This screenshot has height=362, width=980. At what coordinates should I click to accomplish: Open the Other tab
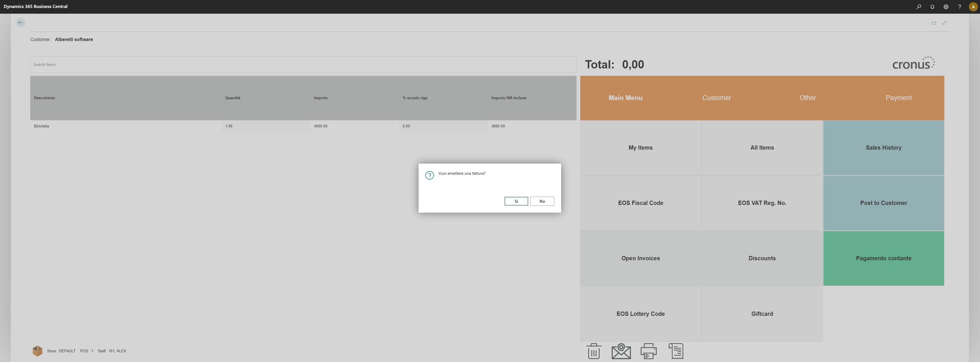(x=807, y=98)
